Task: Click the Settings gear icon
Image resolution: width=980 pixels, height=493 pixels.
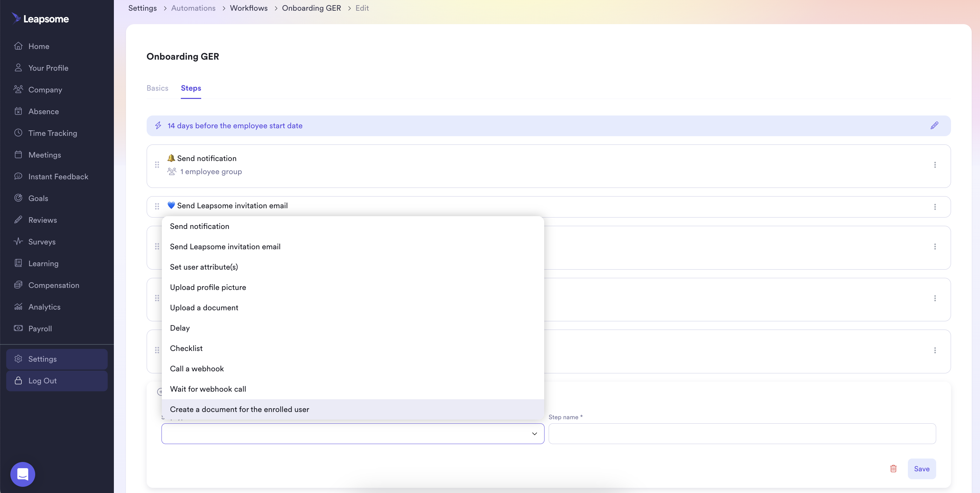Action: point(18,359)
